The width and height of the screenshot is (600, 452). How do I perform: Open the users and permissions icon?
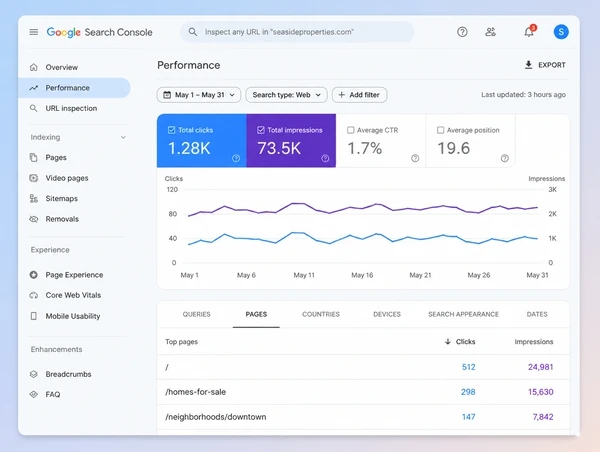(x=491, y=32)
